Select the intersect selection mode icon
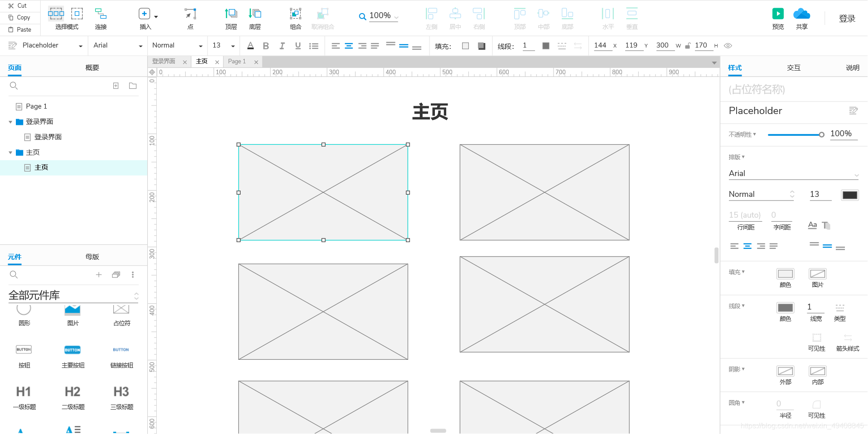This screenshot has width=868, height=434. pos(56,14)
